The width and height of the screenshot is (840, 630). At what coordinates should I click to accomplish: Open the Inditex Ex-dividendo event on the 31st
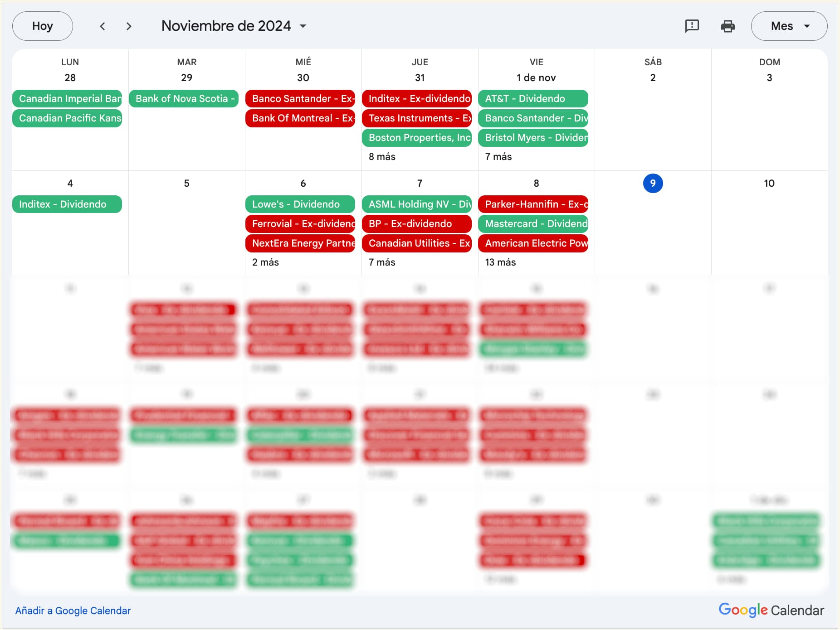(x=417, y=98)
